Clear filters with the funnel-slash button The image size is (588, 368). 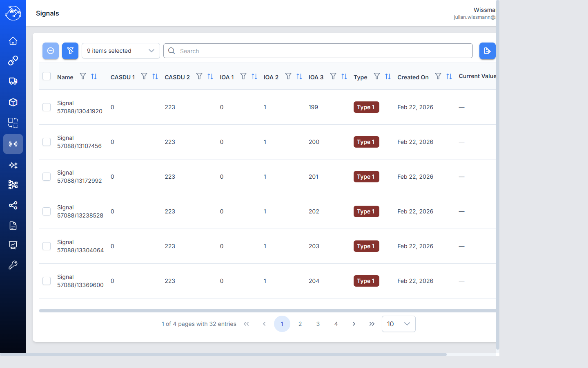point(70,51)
